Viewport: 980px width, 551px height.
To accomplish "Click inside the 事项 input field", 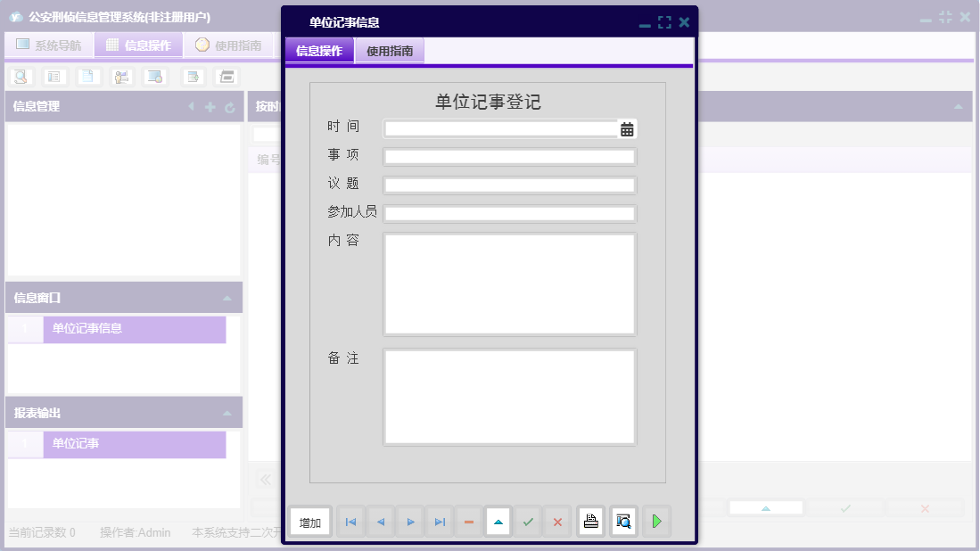I will pos(508,156).
